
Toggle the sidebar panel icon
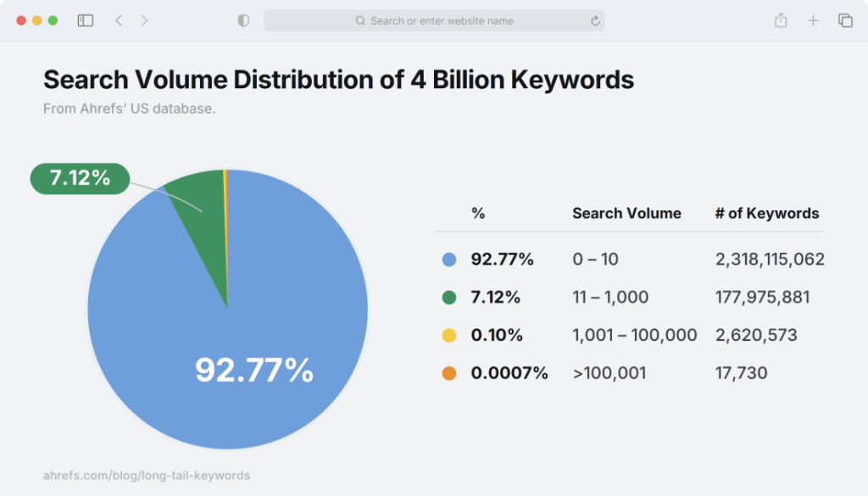click(86, 20)
